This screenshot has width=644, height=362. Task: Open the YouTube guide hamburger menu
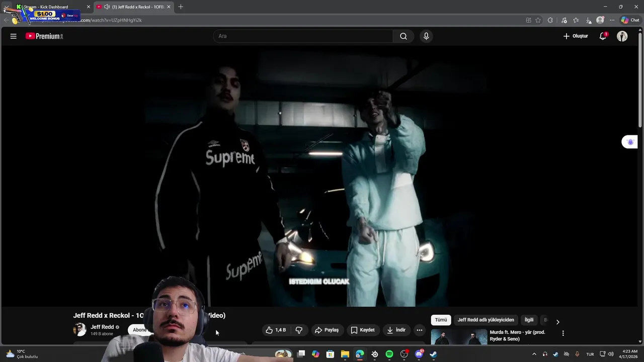(x=14, y=36)
